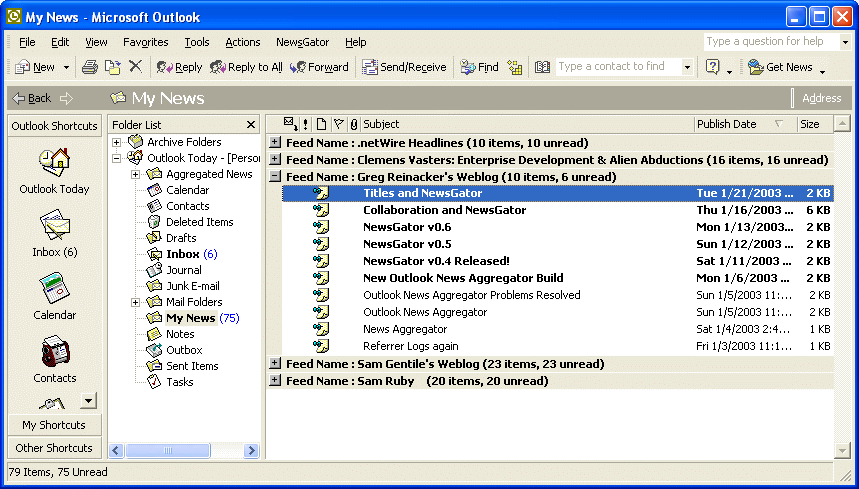Expand the Mail Folders node
859x489 pixels.
coord(135,302)
